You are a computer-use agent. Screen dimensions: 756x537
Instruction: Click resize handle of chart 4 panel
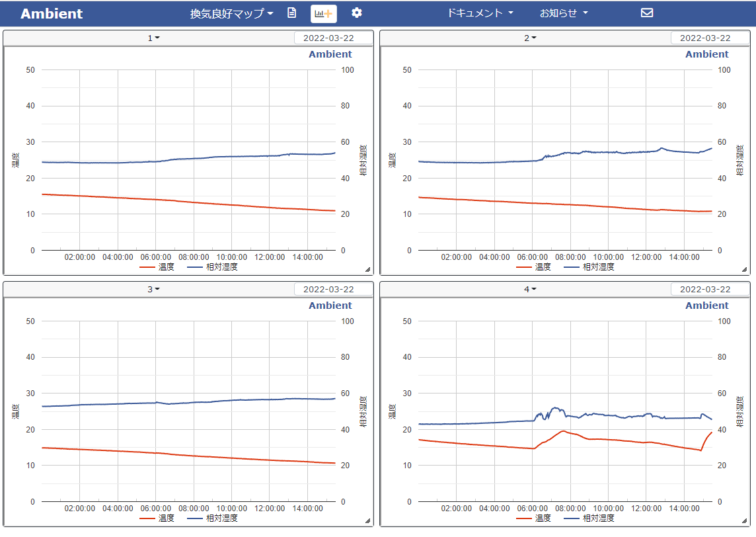pos(744,520)
